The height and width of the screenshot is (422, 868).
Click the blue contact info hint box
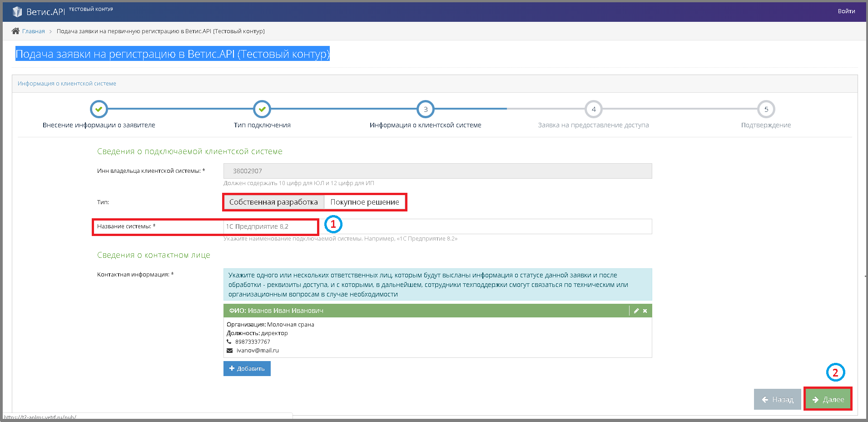point(437,285)
